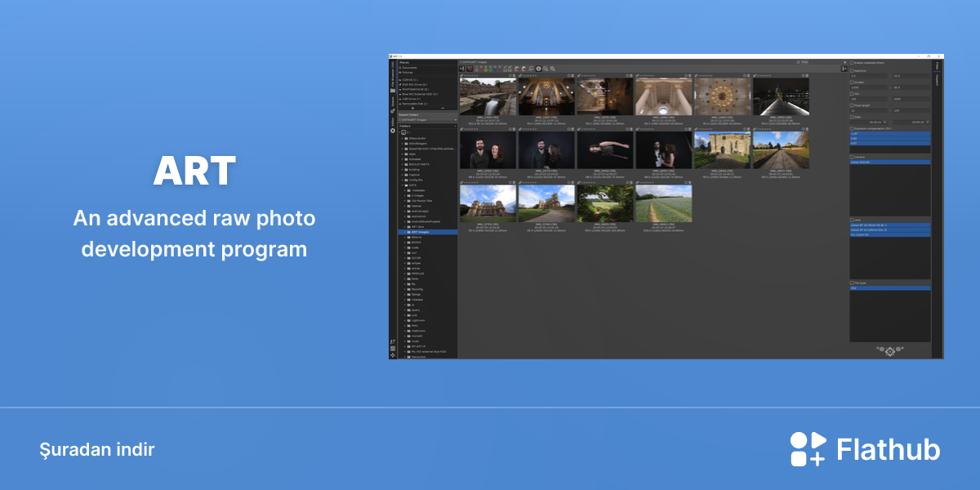The width and height of the screenshot is (980, 490).
Task: Toggle the left panel visibility icon in toolbar
Action: (461, 69)
